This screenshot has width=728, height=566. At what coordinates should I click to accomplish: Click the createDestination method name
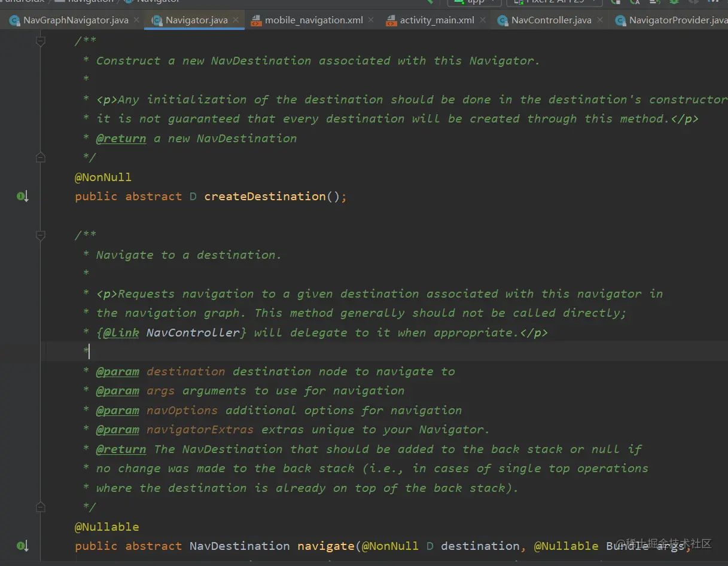[x=265, y=196]
